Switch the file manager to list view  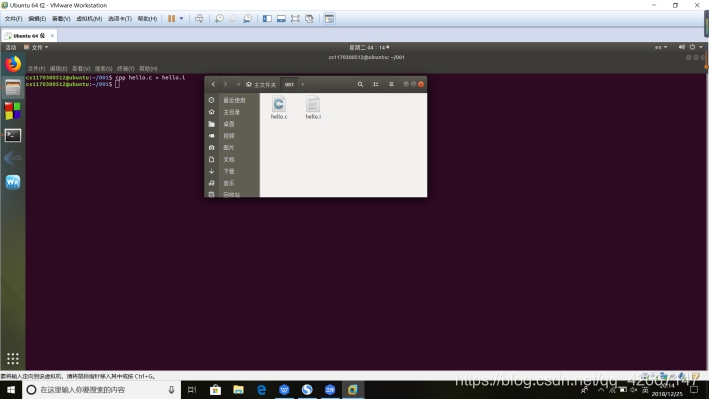click(x=376, y=84)
